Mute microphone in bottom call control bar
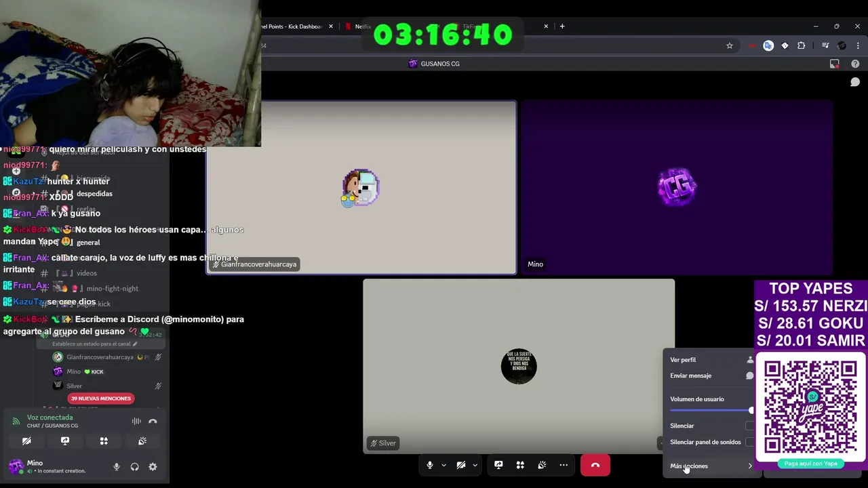This screenshot has height=488, width=868. point(429,465)
